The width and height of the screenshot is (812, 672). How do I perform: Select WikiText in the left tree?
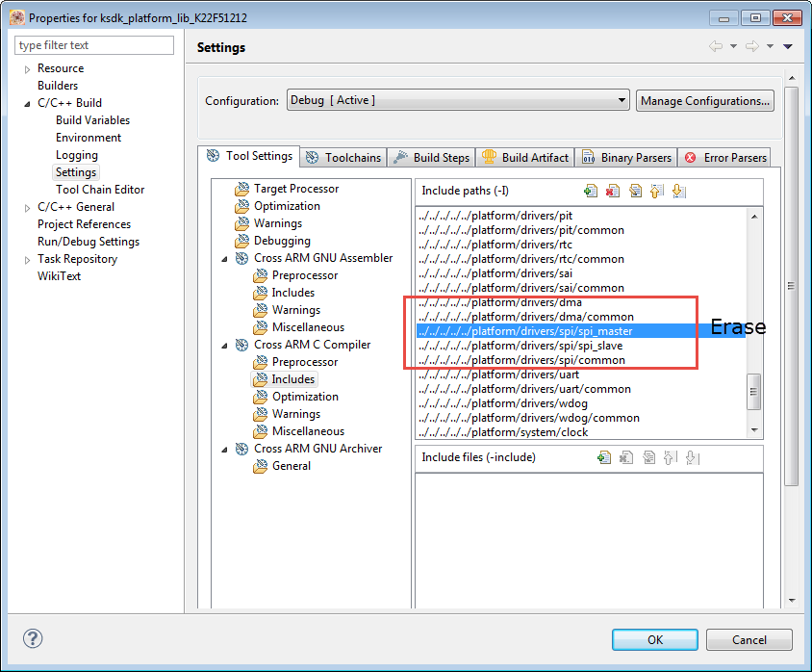(59, 276)
